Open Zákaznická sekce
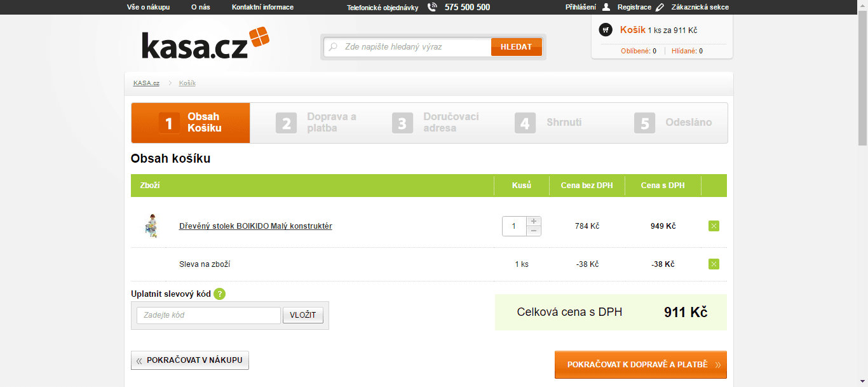The image size is (868, 387). (x=700, y=7)
